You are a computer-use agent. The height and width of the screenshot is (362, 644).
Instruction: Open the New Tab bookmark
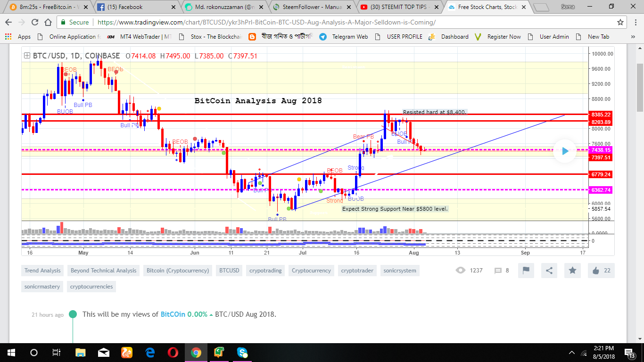[x=592, y=37]
